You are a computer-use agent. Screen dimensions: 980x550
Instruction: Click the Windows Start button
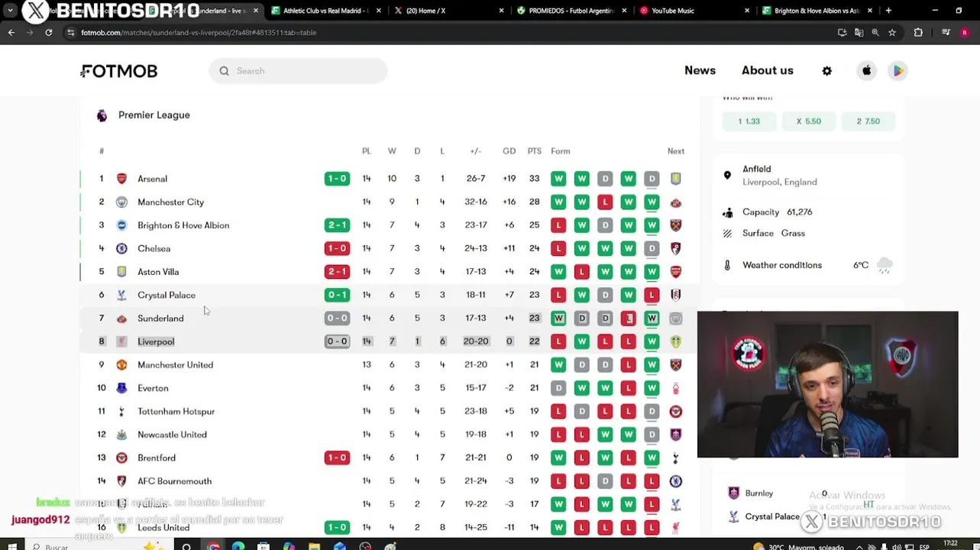(12, 547)
